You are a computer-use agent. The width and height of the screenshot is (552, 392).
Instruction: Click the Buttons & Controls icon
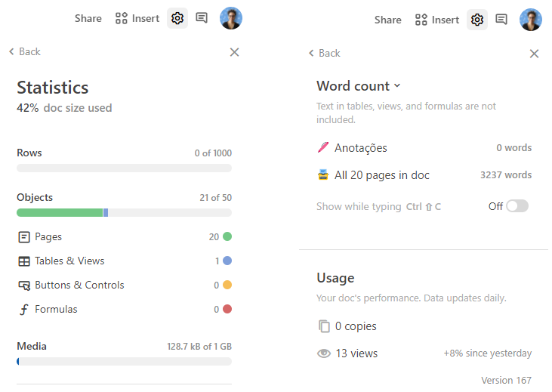tap(24, 286)
